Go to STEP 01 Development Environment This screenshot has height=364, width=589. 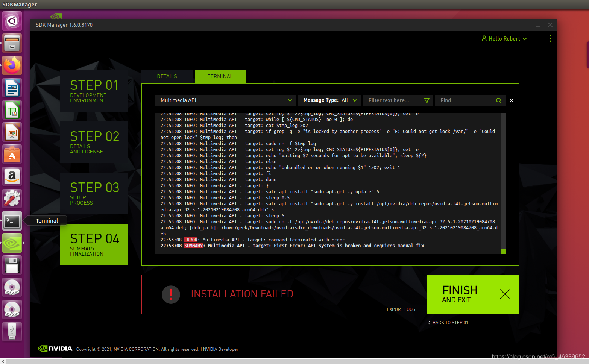[94, 91]
